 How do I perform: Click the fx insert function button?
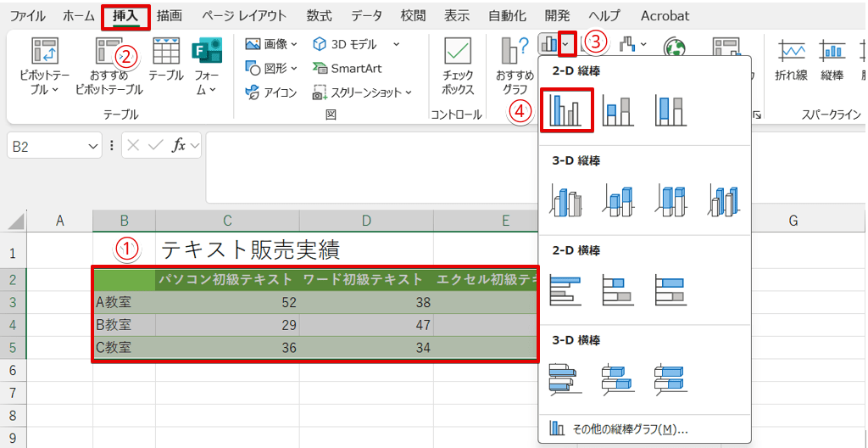click(179, 146)
